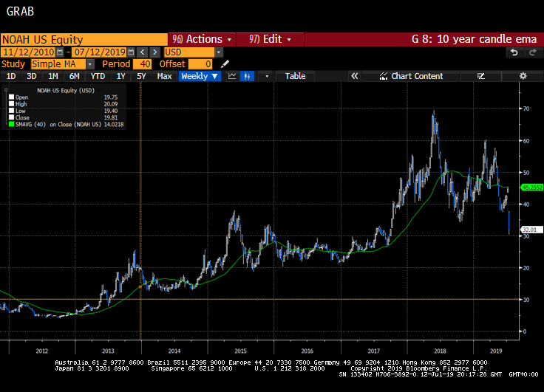This screenshot has width=544, height=392.
Task: Click the 2018 year label on time axis
Action: coord(440,351)
